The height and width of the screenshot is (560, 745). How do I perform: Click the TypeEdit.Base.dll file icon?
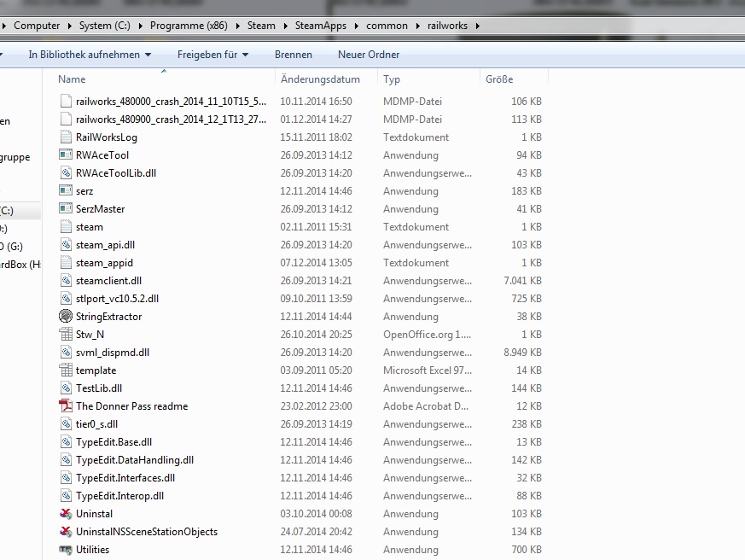coord(66,441)
